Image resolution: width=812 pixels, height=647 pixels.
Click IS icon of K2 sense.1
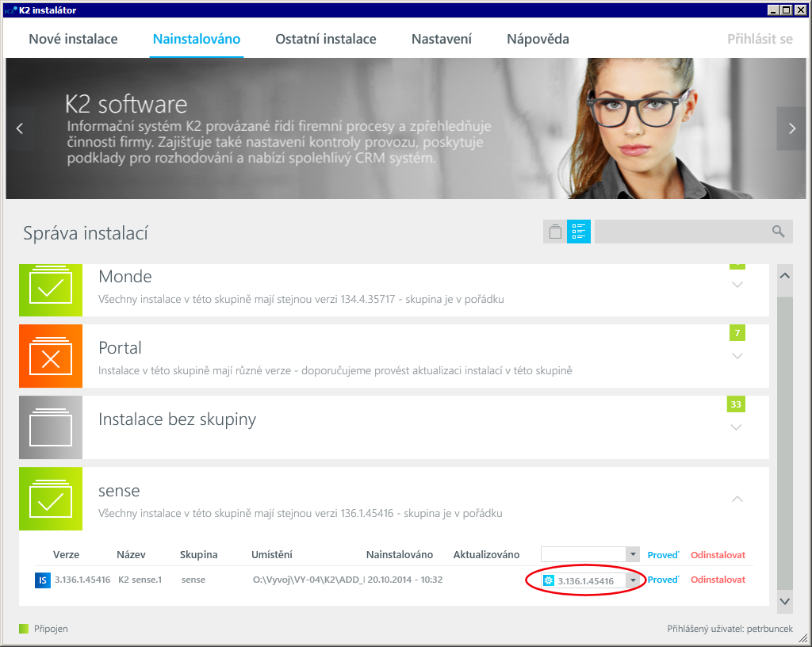(x=43, y=580)
